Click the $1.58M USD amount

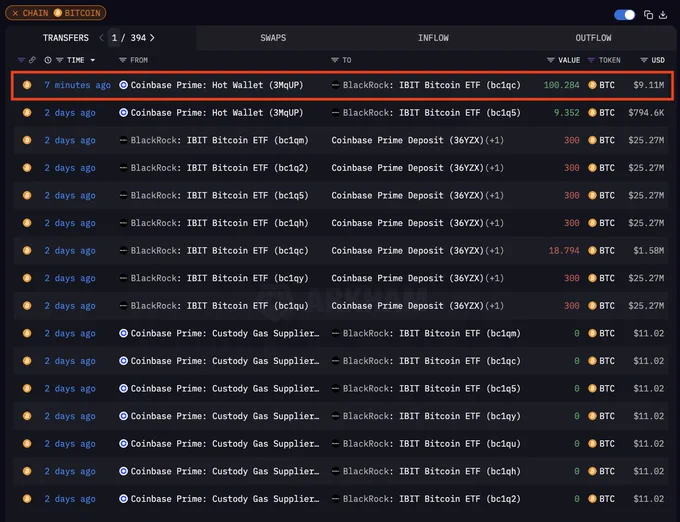coord(648,251)
